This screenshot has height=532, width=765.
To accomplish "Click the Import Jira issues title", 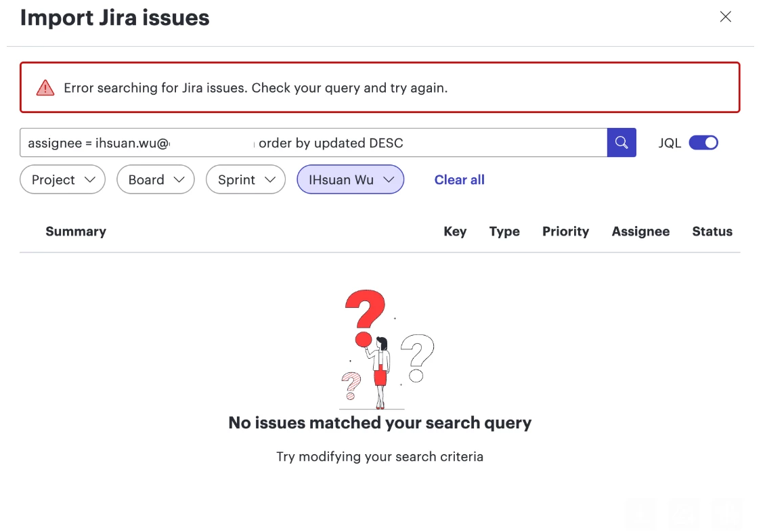I will pyautogui.click(x=114, y=18).
